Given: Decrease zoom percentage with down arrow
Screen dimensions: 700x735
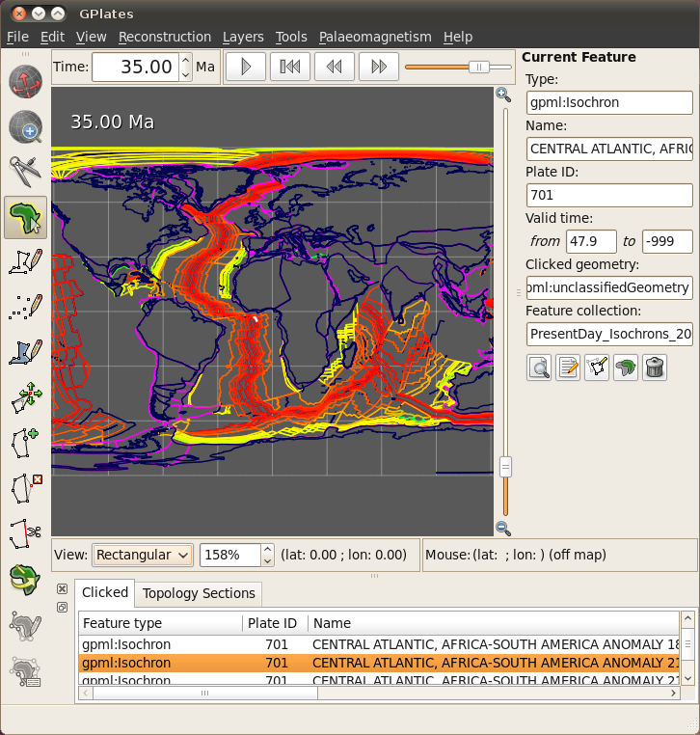Looking at the screenshot, I should pyautogui.click(x=267, y=560).
